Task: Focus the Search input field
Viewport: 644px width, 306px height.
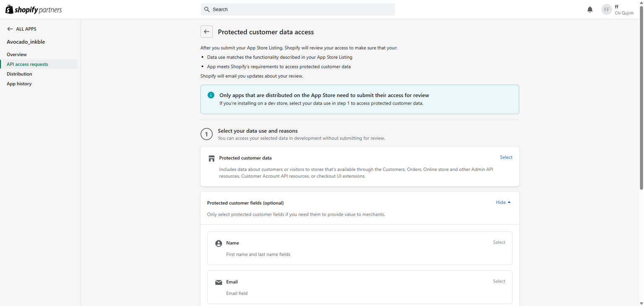Action: point(298,9)
